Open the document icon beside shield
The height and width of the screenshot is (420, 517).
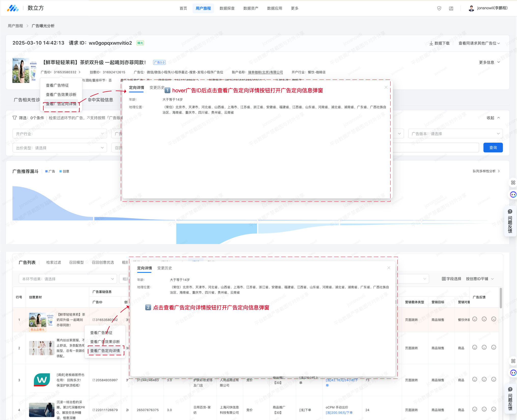(451, 8)
